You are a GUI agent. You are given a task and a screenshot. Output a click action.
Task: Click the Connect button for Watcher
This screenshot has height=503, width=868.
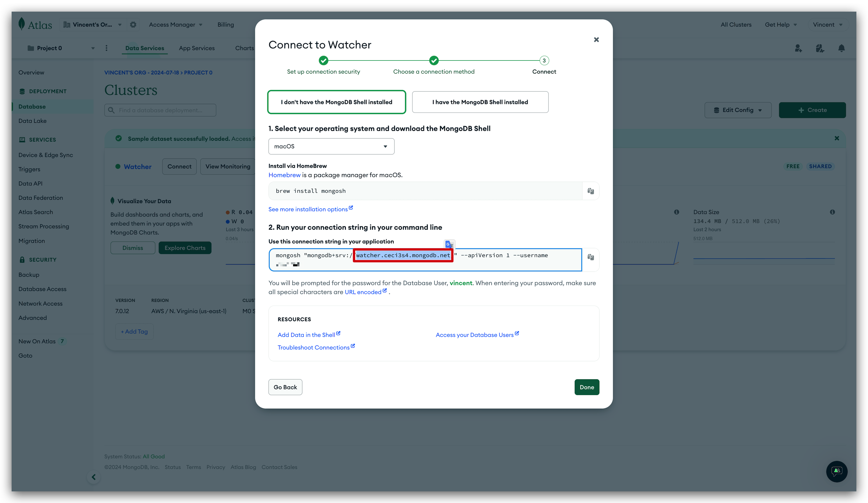pyautogui.click(x=180, y=167)
